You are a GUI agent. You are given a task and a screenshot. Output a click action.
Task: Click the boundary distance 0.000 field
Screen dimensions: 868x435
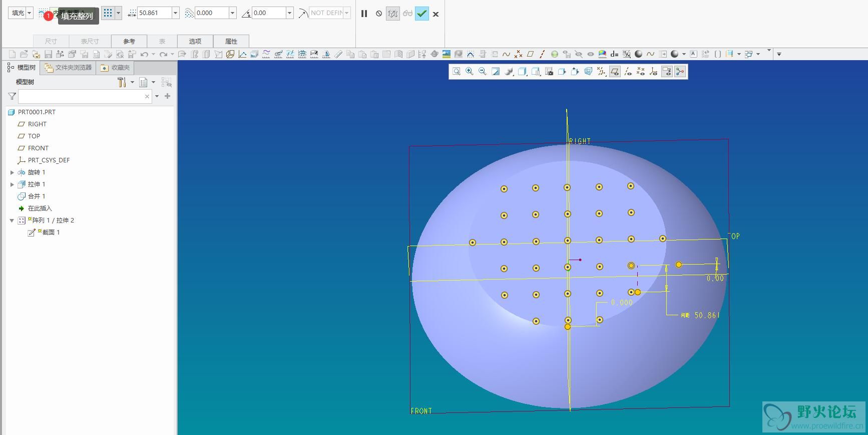point(212,13)
